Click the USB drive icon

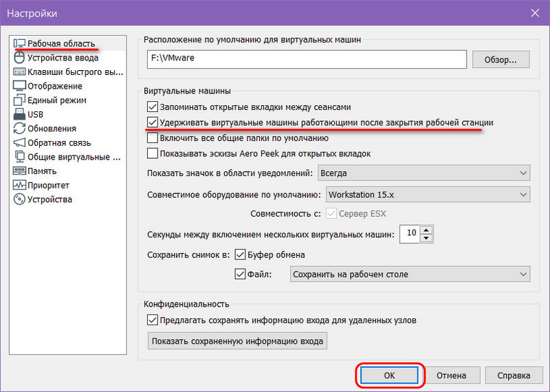[19, 114]
